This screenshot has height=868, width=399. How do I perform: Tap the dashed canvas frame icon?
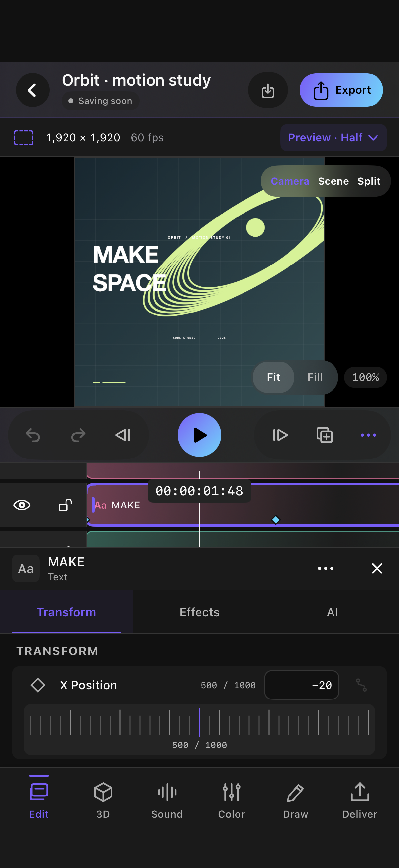click(23, 137)
